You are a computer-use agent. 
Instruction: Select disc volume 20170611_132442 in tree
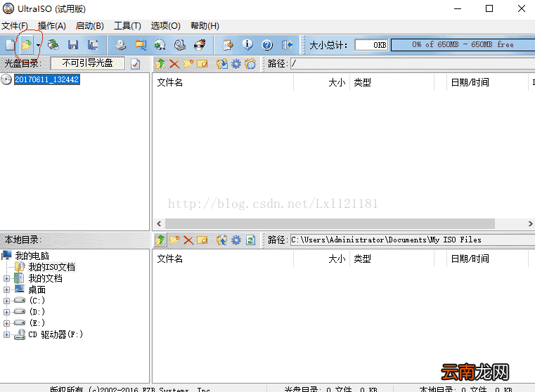(x=46, y=79)
